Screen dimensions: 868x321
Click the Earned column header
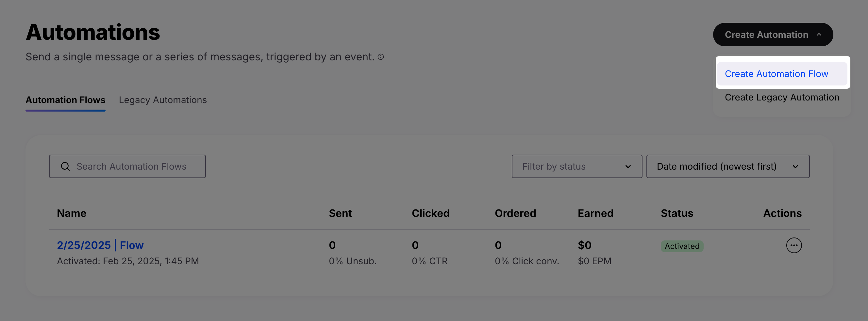[595, 213]
